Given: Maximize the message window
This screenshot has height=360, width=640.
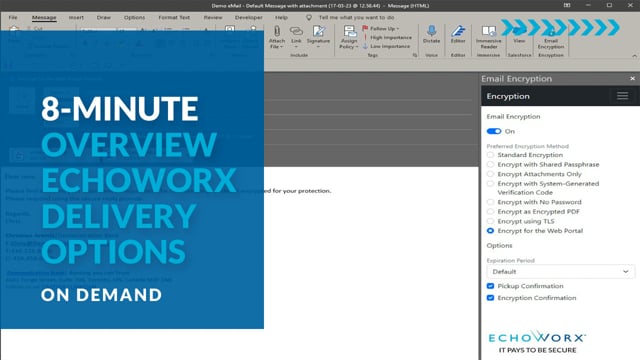Looking at the screenshot, I should [609, 5].
